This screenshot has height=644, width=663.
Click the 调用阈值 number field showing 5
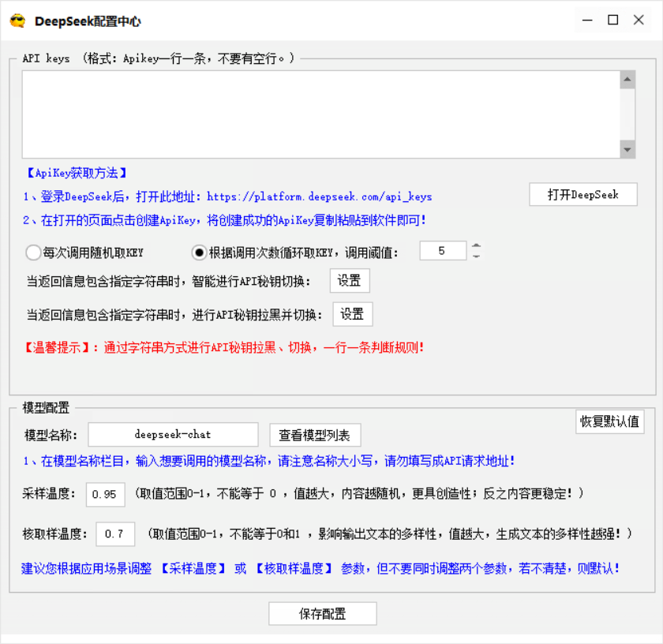443,251
